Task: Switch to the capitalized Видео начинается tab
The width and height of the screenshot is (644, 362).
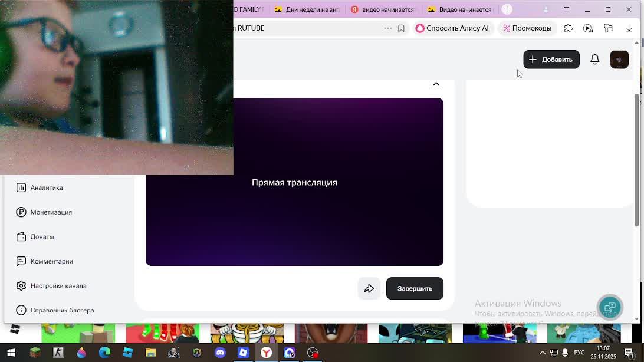Action: pos(459,9)
